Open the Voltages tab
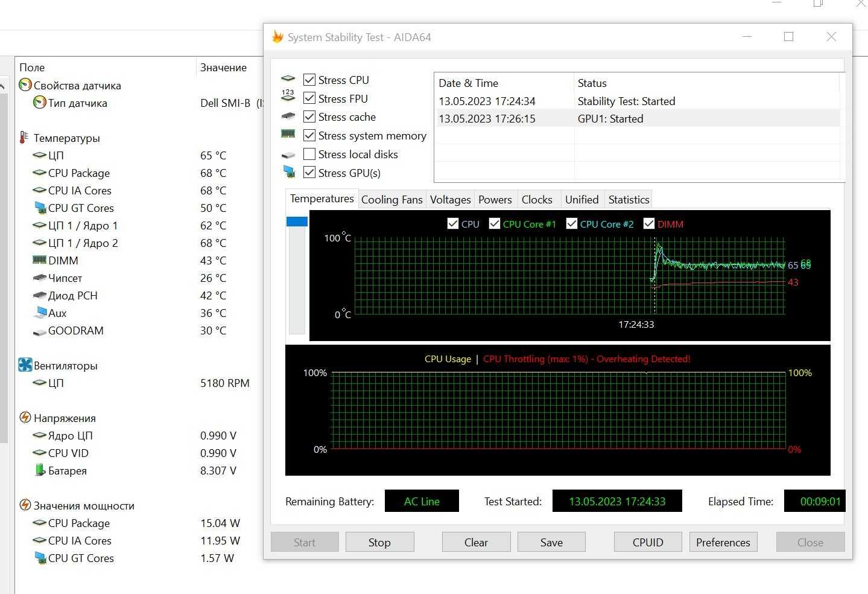 [x=450, y=200]
